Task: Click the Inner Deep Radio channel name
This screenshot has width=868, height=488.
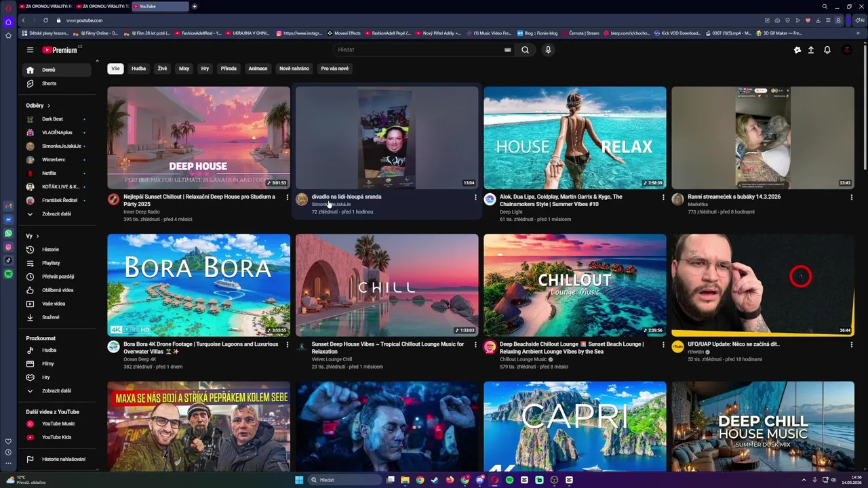Action: pos(142,212)
